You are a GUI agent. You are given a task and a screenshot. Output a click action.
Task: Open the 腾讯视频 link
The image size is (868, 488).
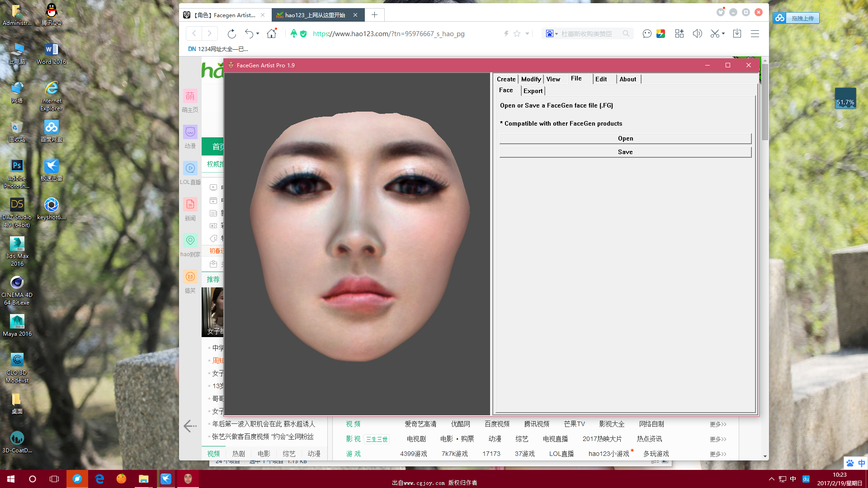[537, 424]
